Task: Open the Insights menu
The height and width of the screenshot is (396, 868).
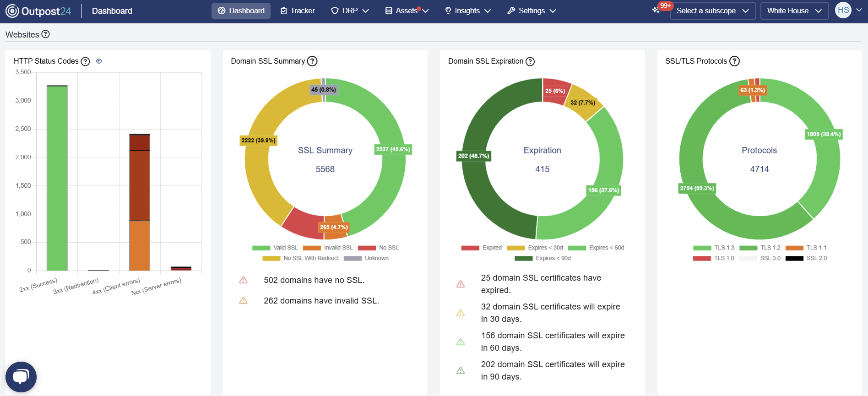Action: tap(467, 11)
